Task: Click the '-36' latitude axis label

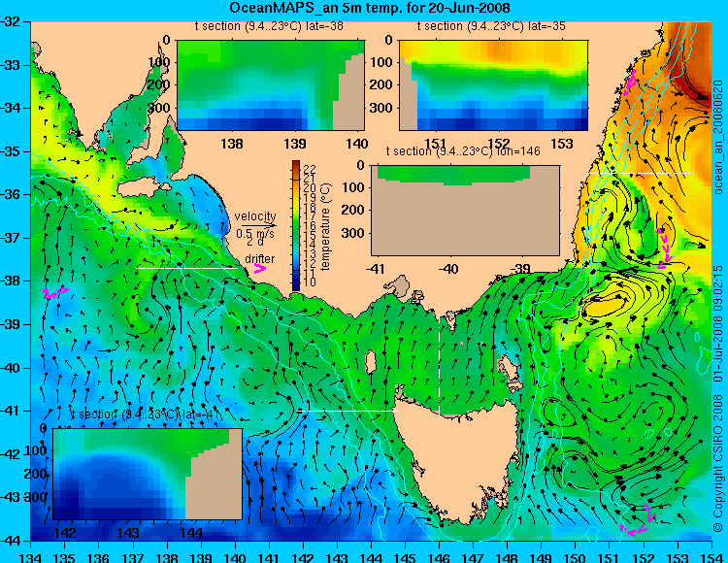Action: pyautogui.click(x=10, y=194)
